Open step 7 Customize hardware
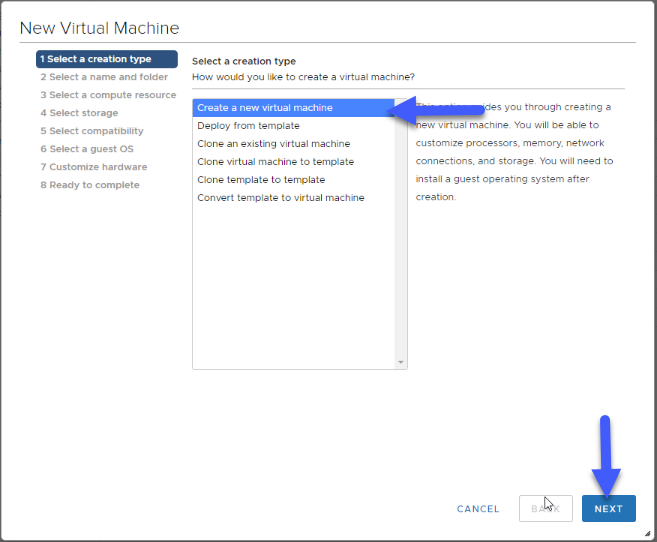 click(x=93, y=167)
